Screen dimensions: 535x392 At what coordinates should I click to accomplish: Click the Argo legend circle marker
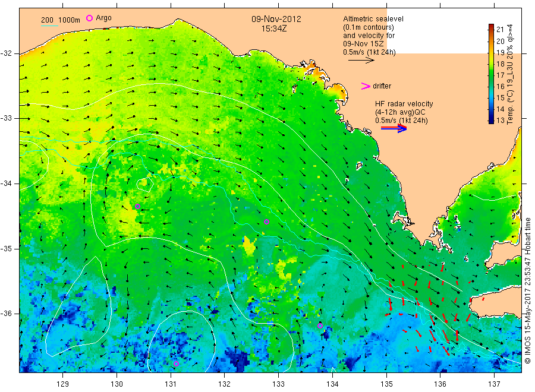click(89, 18)
